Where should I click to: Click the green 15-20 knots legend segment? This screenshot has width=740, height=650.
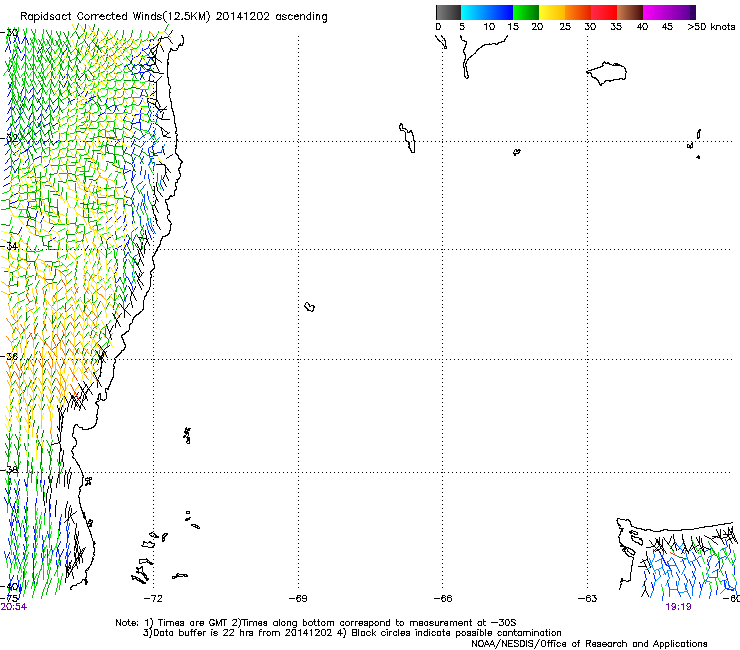pyautogui.click(x=526, y=12)
